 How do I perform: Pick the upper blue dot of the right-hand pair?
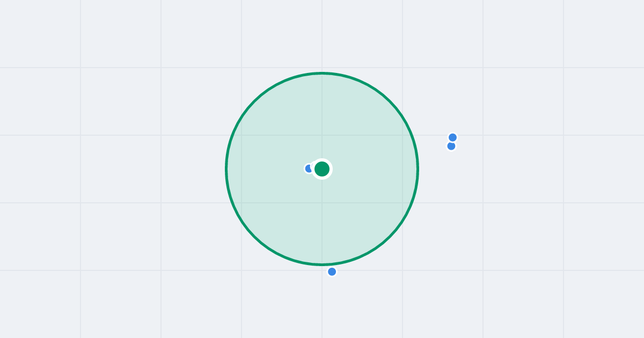452,137
